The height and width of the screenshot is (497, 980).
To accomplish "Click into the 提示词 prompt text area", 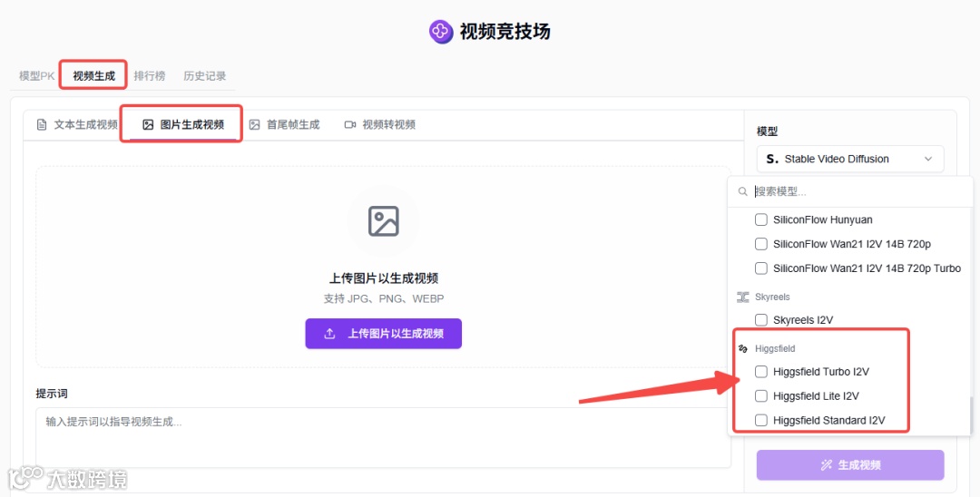I will coord(383,438).
